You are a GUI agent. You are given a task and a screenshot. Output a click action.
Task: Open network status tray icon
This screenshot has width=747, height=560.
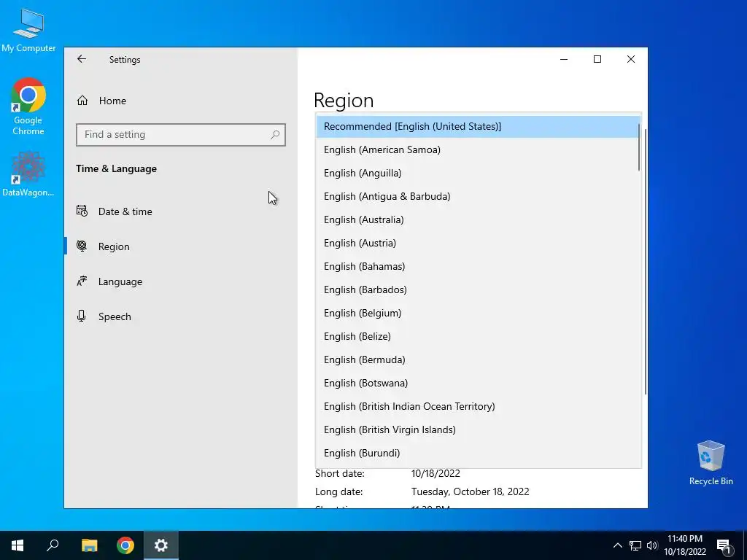click(635, 545)
